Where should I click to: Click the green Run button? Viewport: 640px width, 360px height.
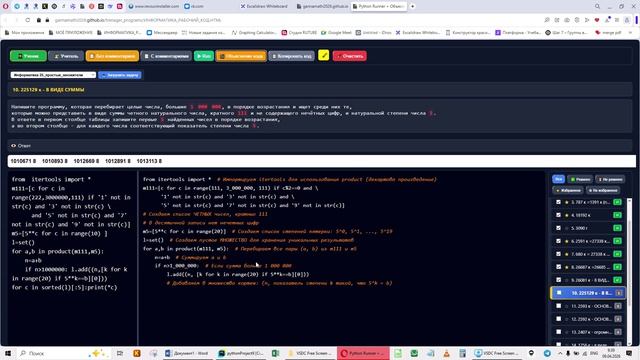(x=204, y=56)
